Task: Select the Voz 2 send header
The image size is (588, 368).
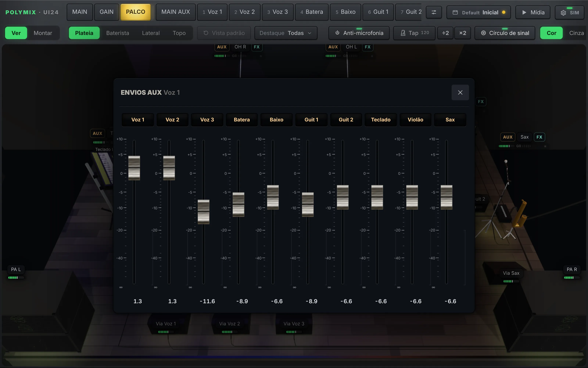Action: 172,120
